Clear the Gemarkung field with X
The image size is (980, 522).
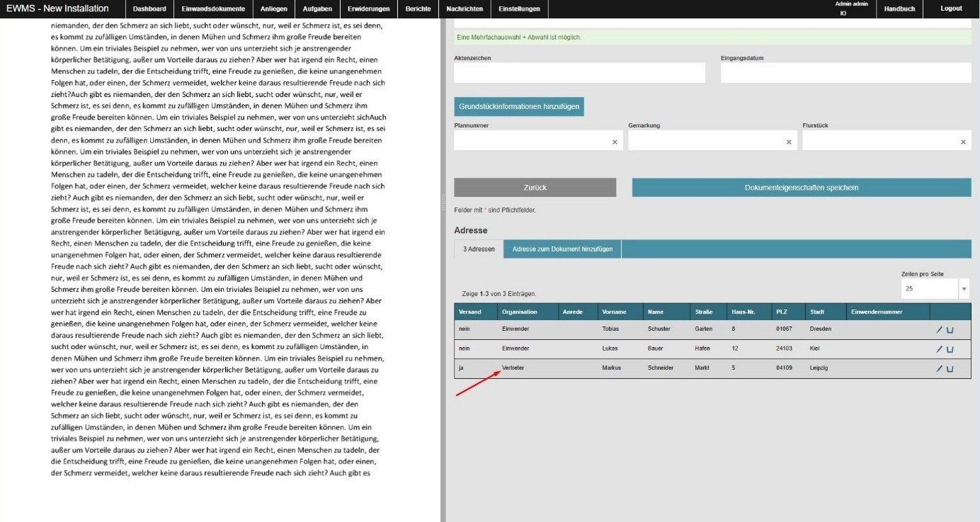tap(789, 142)
